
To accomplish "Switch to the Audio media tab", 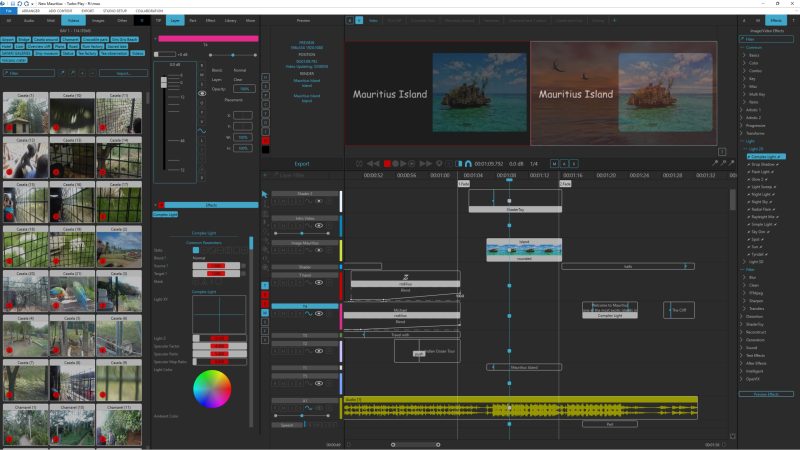I will pos(29,20).
